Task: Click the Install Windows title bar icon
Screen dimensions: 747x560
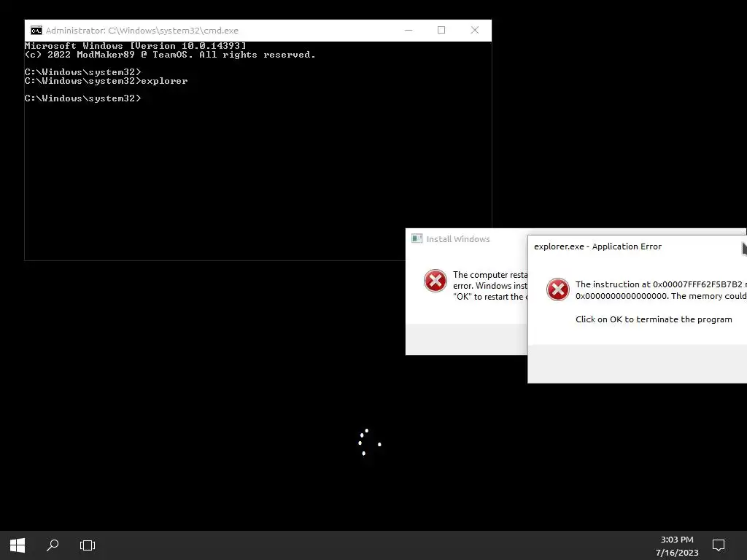Action: coord(417,238)
